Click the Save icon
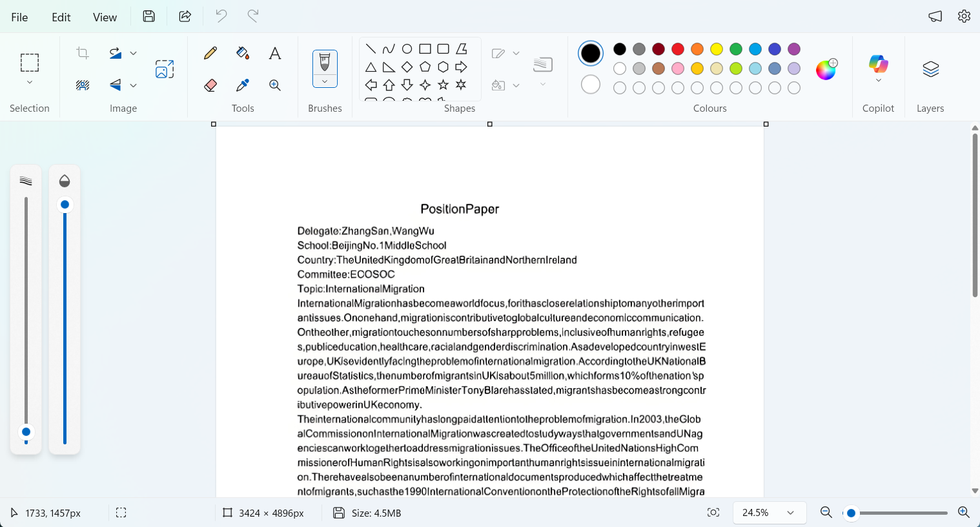This screenshot has width=980, height=527. click(149, 16)
